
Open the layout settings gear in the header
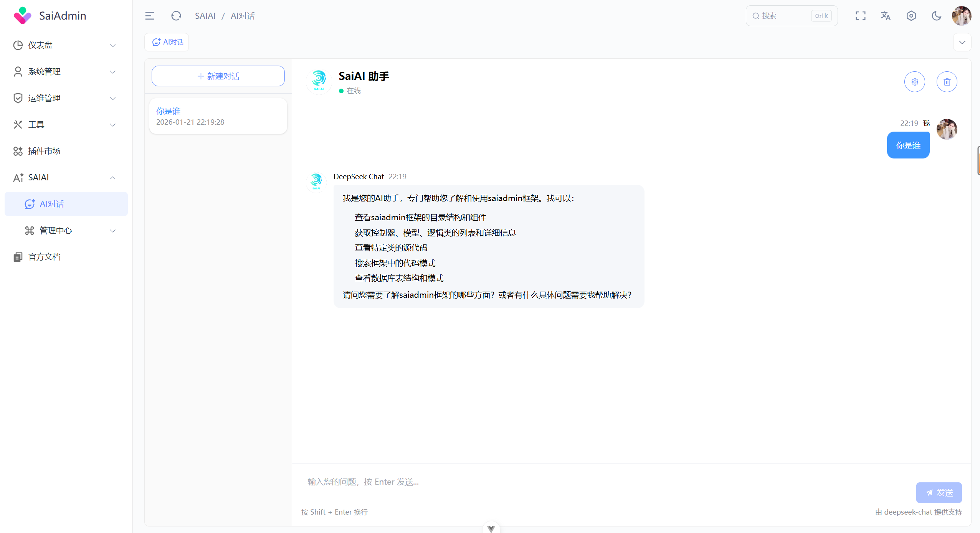[x=911, y=16]
